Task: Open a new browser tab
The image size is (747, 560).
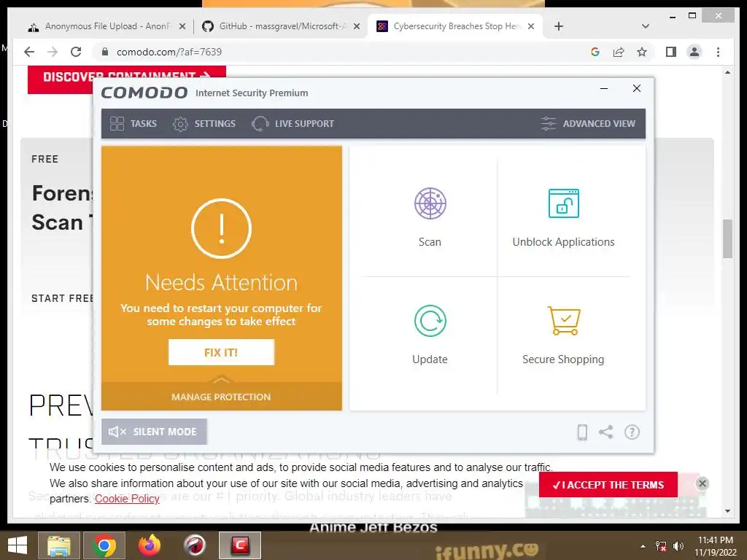Action: 559,27
